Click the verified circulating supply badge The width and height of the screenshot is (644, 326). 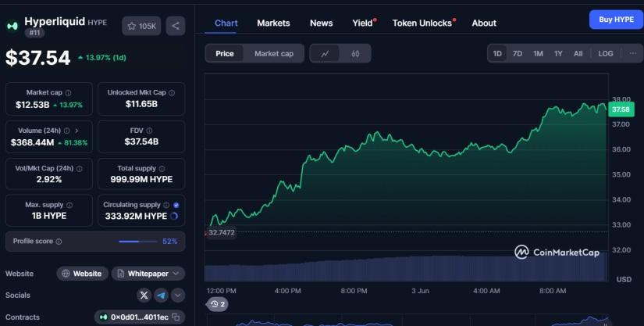click(x=176, y=205)
